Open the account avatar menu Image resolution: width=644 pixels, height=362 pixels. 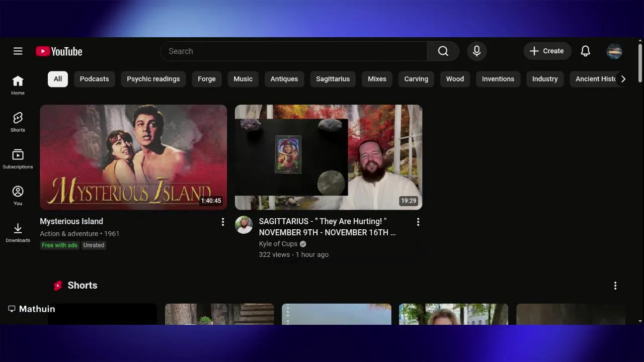coord(614,51)
